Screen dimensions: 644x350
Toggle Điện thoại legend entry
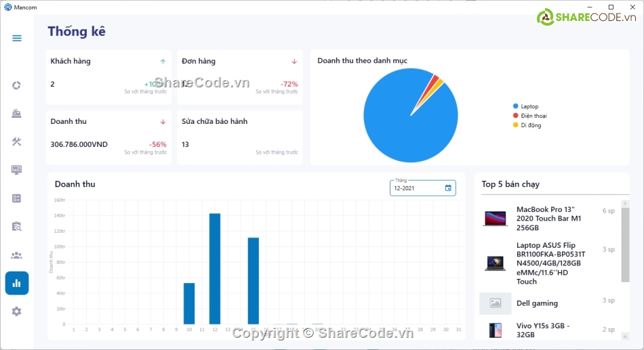coord(533,116)
